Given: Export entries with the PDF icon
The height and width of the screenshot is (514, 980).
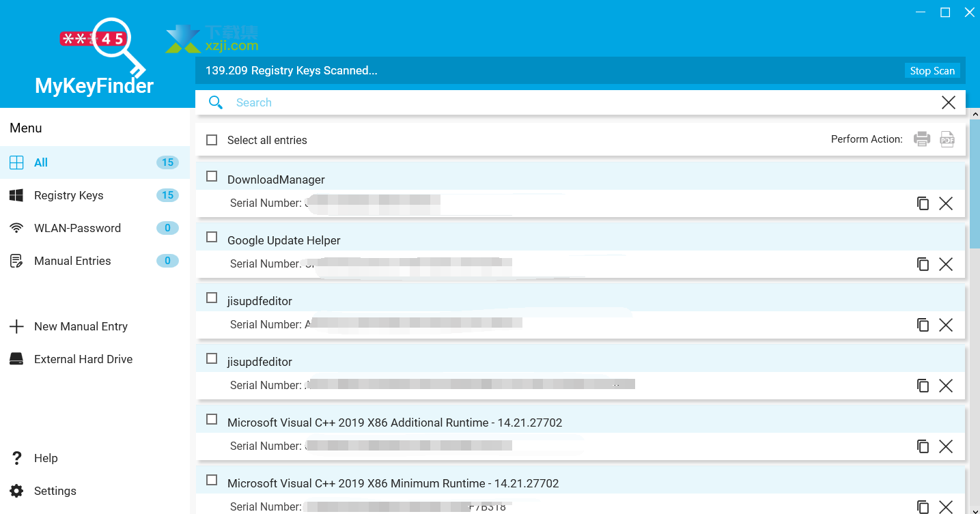Looking at the screenshot, I should click(x=947, y=139).
